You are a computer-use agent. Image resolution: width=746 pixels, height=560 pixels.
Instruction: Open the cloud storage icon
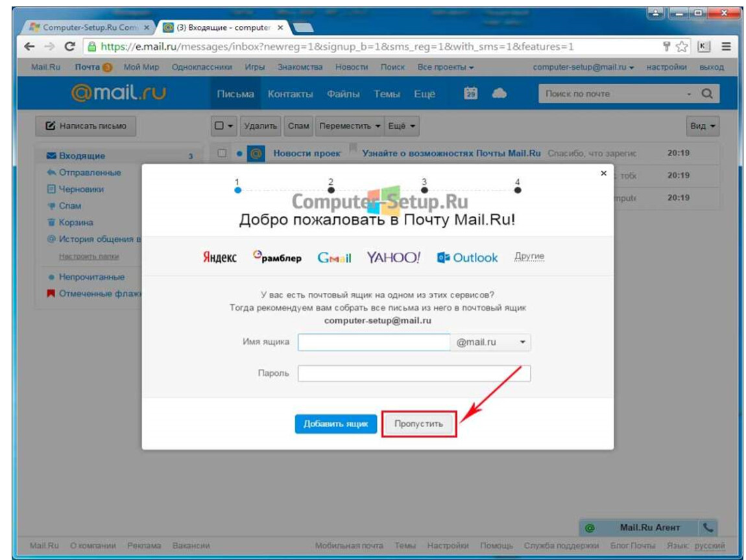click(x=499, y=93)
